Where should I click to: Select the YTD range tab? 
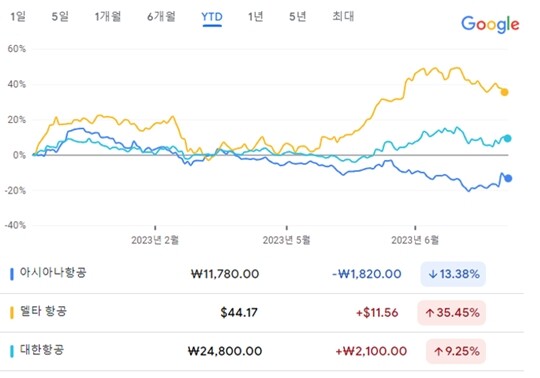click(x=212, y=17)
